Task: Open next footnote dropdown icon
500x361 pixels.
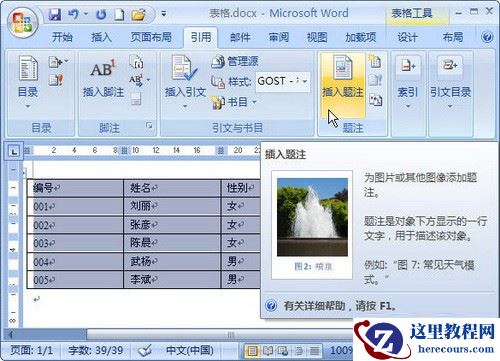Action: (140, 80)
